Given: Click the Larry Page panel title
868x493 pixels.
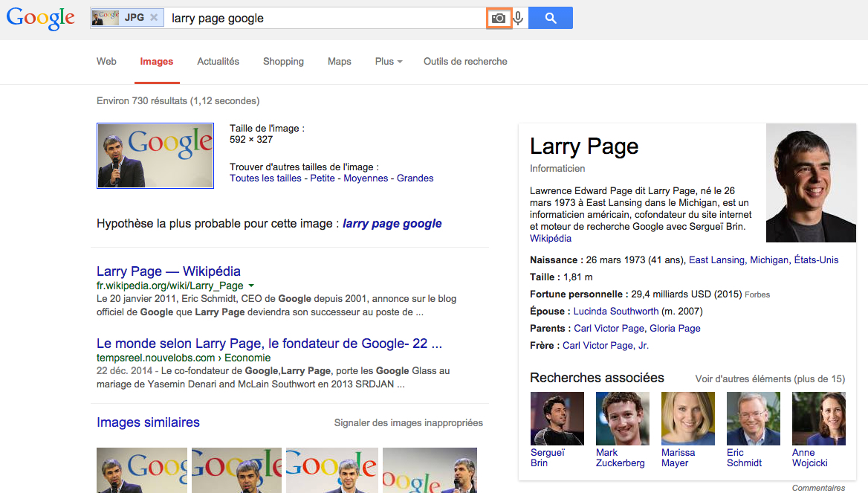Looking at the screenshot, I should 584,146.
